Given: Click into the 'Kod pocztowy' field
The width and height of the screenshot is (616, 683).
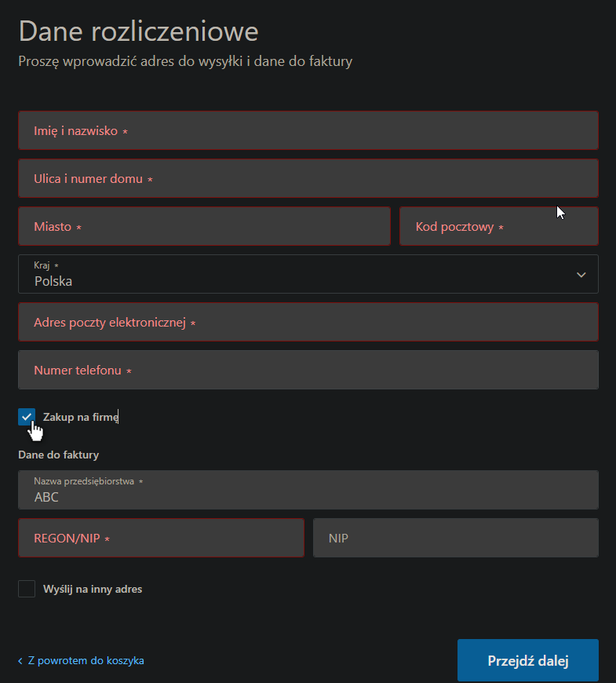Looking at the screenshot, I should pos(498,226).
